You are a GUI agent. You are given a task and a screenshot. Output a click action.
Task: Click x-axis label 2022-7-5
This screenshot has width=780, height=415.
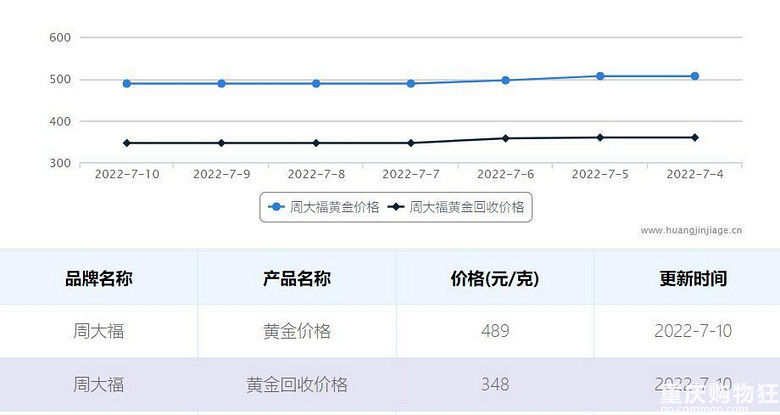click(600, 174)
